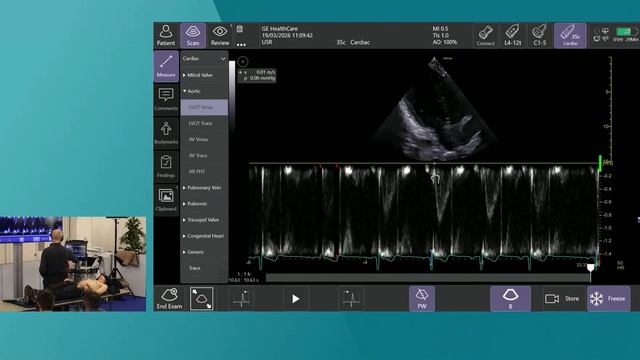Viewport: 640px width, 360px height.
Task: Toggle PW Doppler mode
Action: click(x=422, y=298)
